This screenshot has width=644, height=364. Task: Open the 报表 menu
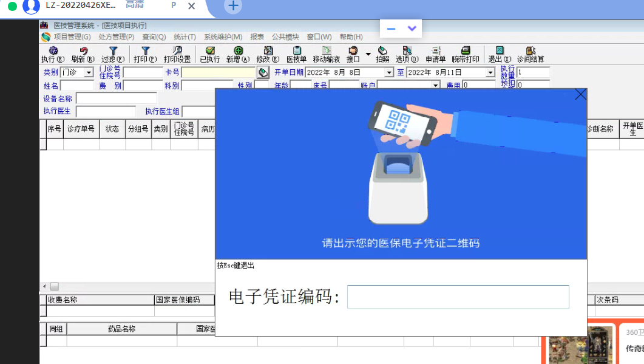click(x=257, y=37)
